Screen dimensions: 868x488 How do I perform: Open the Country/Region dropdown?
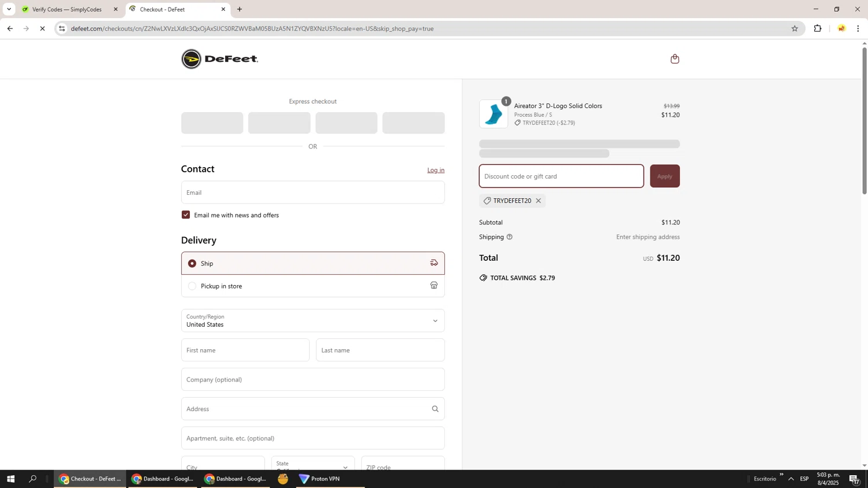click(x=313, y=321)
